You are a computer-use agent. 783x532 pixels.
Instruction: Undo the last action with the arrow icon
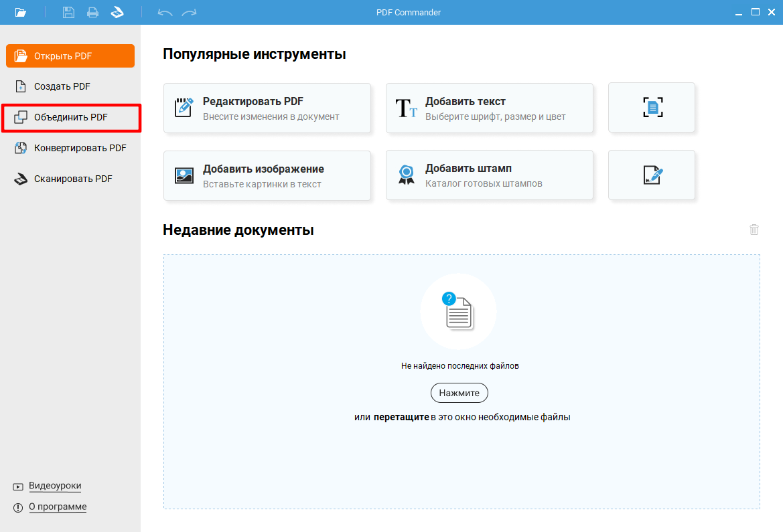[x=165, y=12]
